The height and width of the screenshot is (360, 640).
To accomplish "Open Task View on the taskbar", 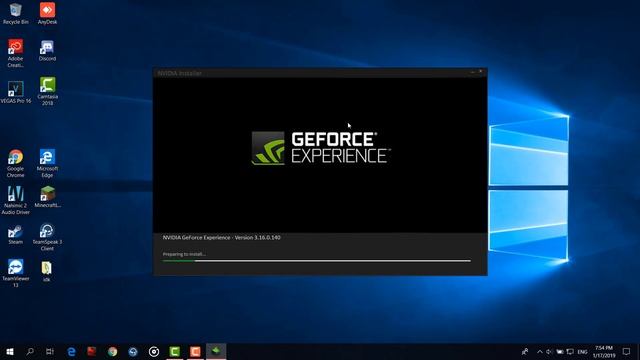I will tap(50, 351).
